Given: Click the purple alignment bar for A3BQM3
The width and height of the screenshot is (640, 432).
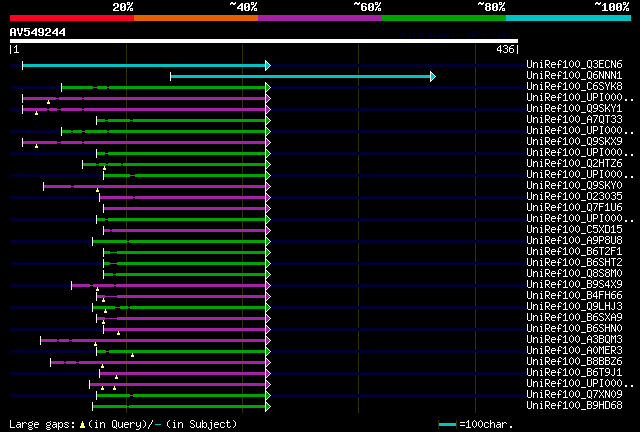Looking at the screenshot, I should click(x=153, y=341).
